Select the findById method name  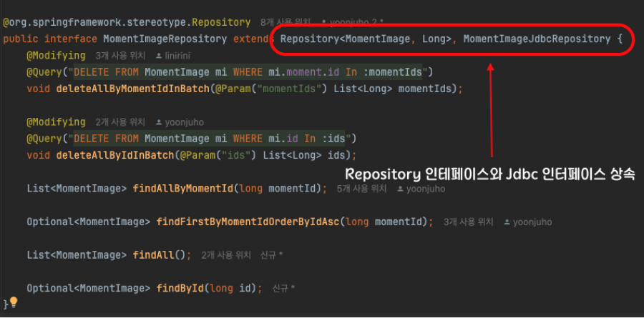coord(180,289)
